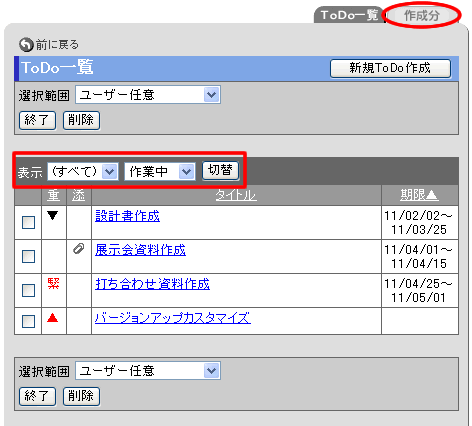Check the box for 設計書作成
This screenshot has height=426, width=472.
point(28,222)
